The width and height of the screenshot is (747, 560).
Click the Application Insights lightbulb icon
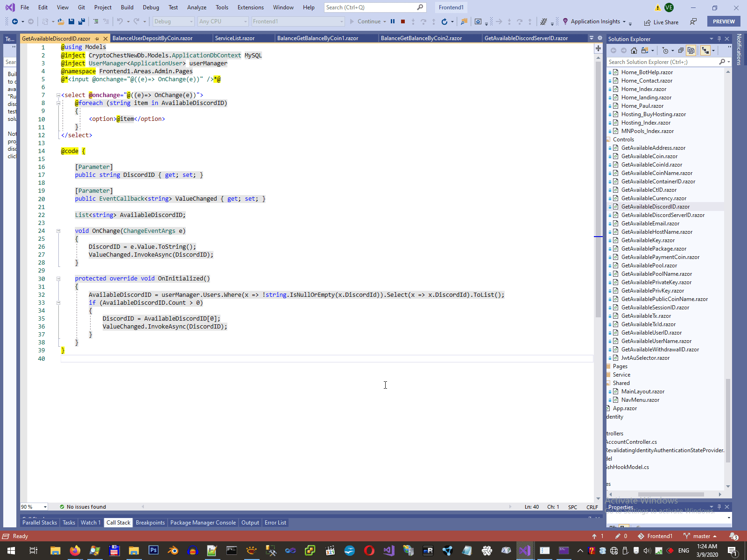(x=565, y=21)
